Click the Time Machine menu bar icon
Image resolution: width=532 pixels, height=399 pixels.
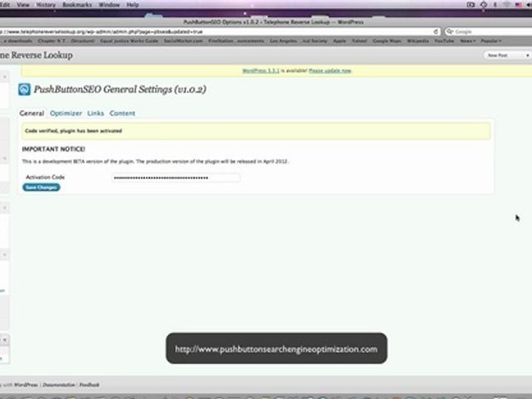click(x=483, y=4)
